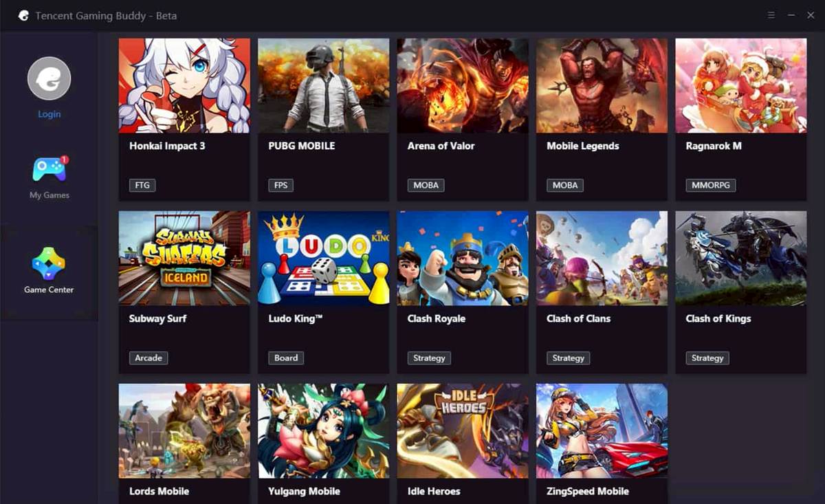This screenshot has width=825, height=504.
Task: Click the Clash of Kings title
Action: click(x=718, y=318)
